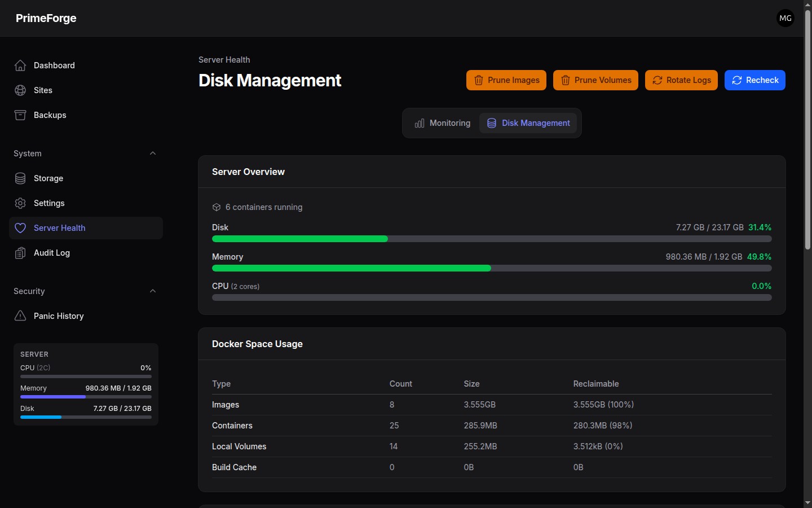Click the PrimeForge logo link
The width and height of the screenshot is (812, 508).
tap(46, 18)
